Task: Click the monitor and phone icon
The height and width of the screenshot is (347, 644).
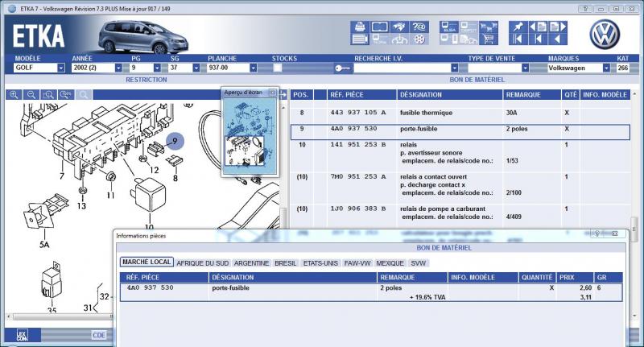Action: point(449,39)
